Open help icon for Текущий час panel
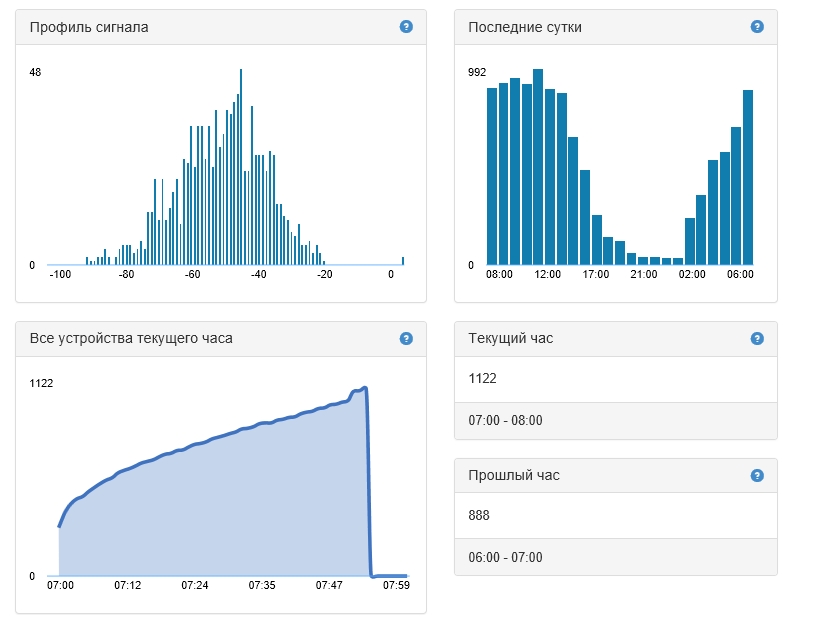Screen dimensions: 824x619 [x=757, y=338]
